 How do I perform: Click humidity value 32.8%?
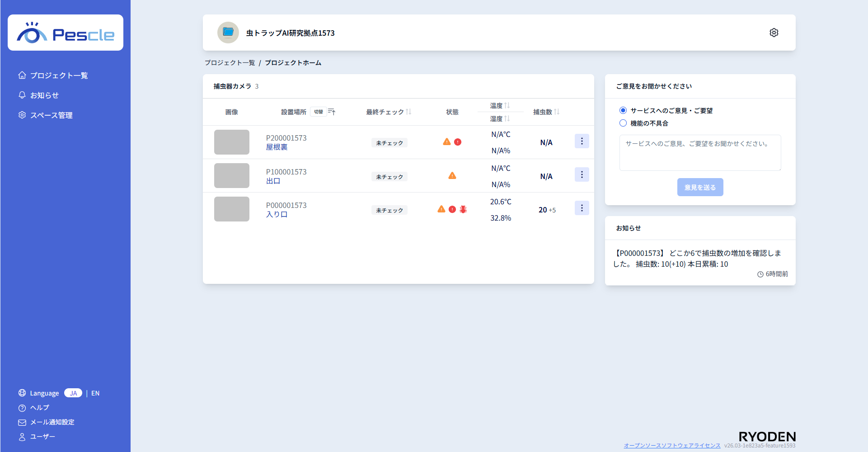[501, 218]
